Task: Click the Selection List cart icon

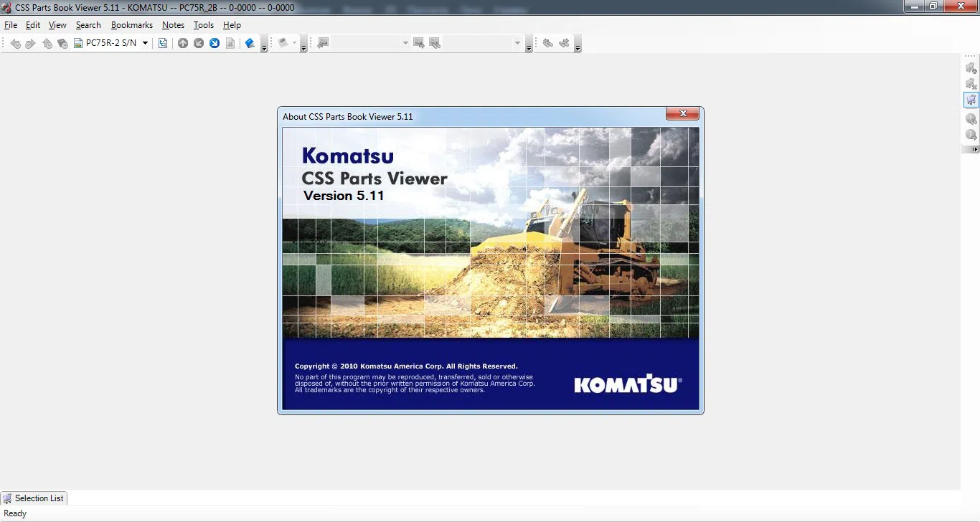Action: pyautogui.click(x=7, y=498)
